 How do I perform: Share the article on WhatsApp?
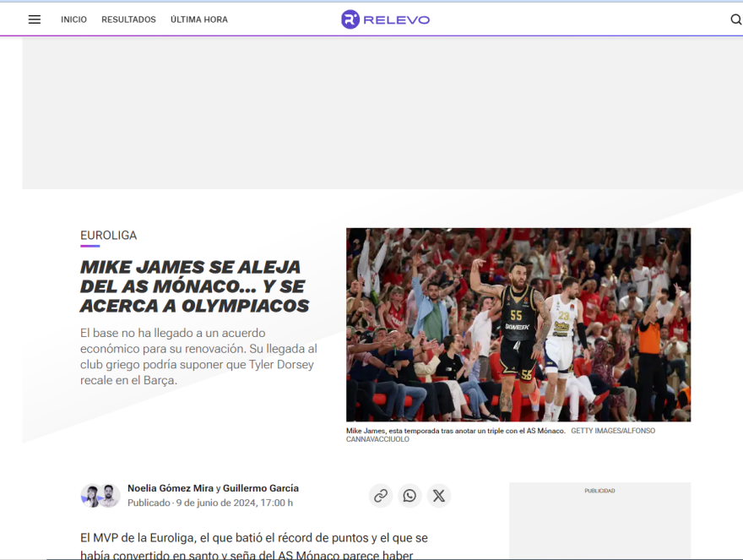(x=409, y=496)
